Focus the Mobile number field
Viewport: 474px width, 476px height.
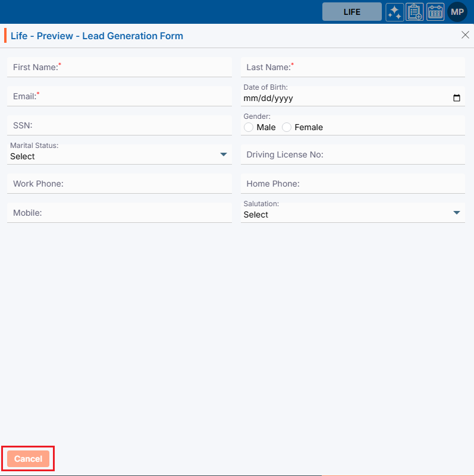pyautogui.click(x=119, y=213)
